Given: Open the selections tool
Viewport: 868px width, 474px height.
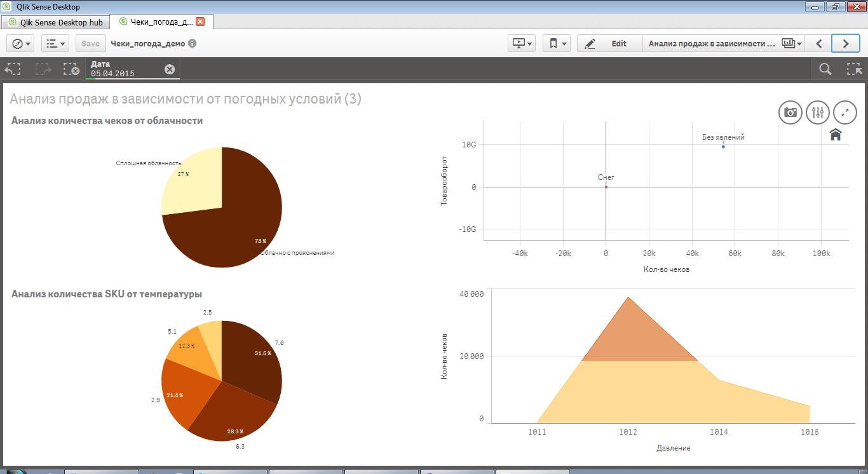Looking at the screenshot, I should click(855, 69).
